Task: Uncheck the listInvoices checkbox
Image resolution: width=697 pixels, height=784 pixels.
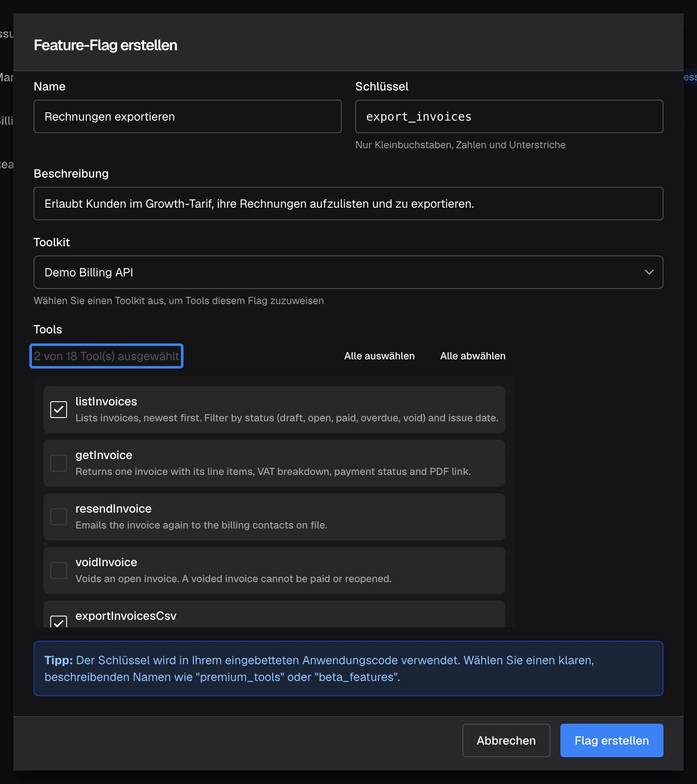Action: 59,410
